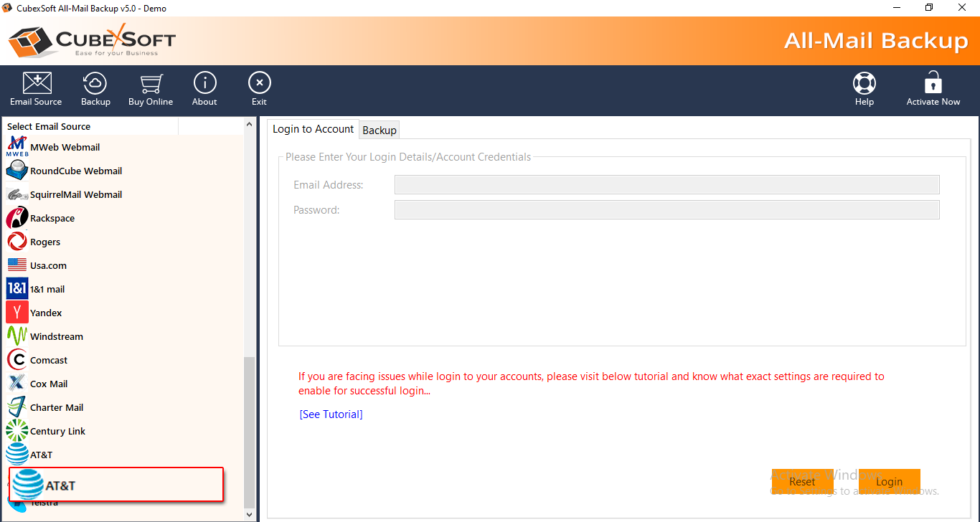Image resolution: width=980 pixels, height=522 pixels.
Task: Click the source list scroll-up arrow
Action: tap(250, 125)
